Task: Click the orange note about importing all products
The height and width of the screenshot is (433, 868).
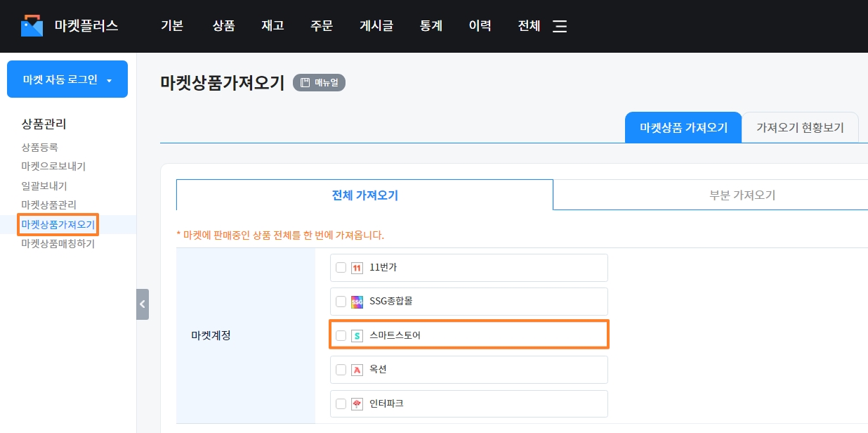Action: pos(280,235)
